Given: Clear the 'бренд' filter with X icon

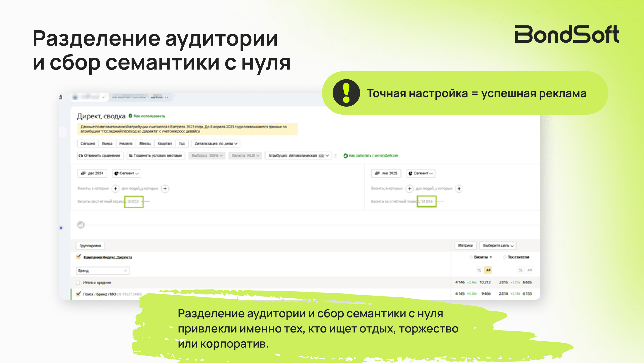Looking at the screenshot, I should pyautogui.click(x=125, y=271).
